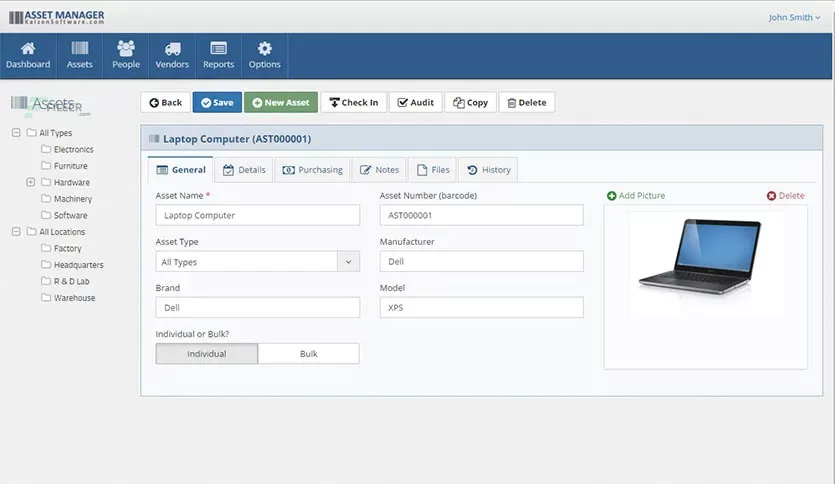This screenshot has width=836, height=484.
Task: Click the Back button
Action: pos(165,102)
